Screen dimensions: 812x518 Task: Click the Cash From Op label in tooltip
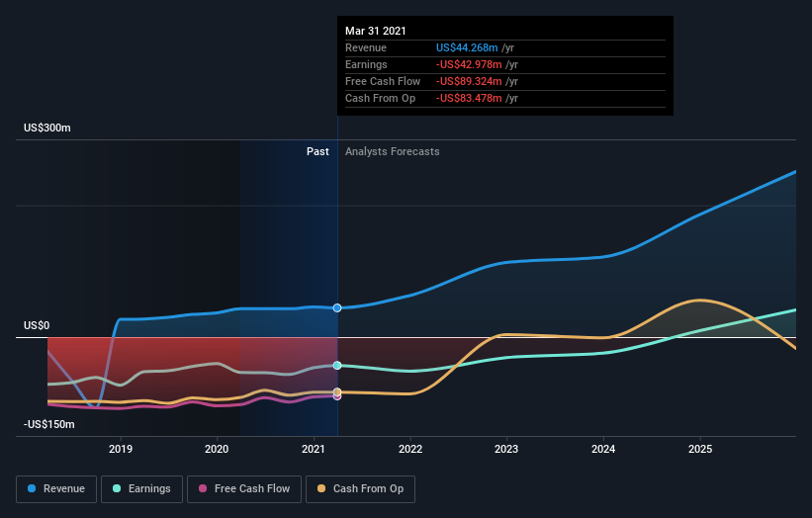(380, 98)
